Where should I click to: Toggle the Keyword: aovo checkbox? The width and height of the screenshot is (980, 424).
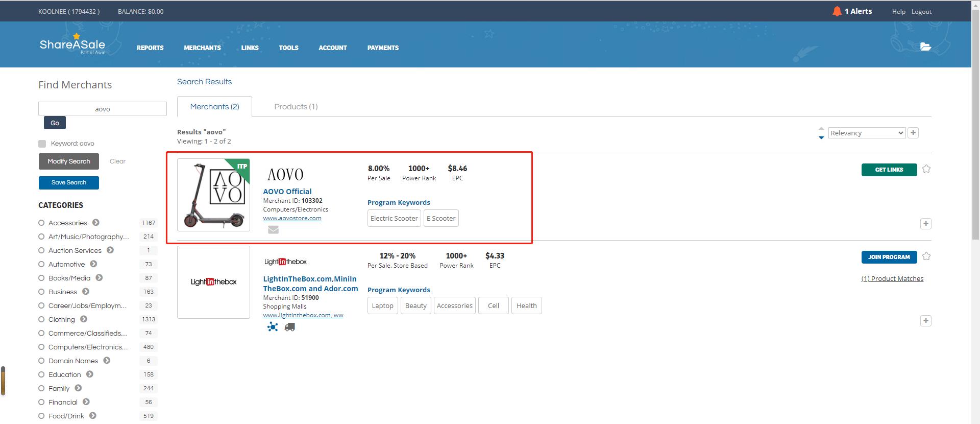tap(42, 144)
